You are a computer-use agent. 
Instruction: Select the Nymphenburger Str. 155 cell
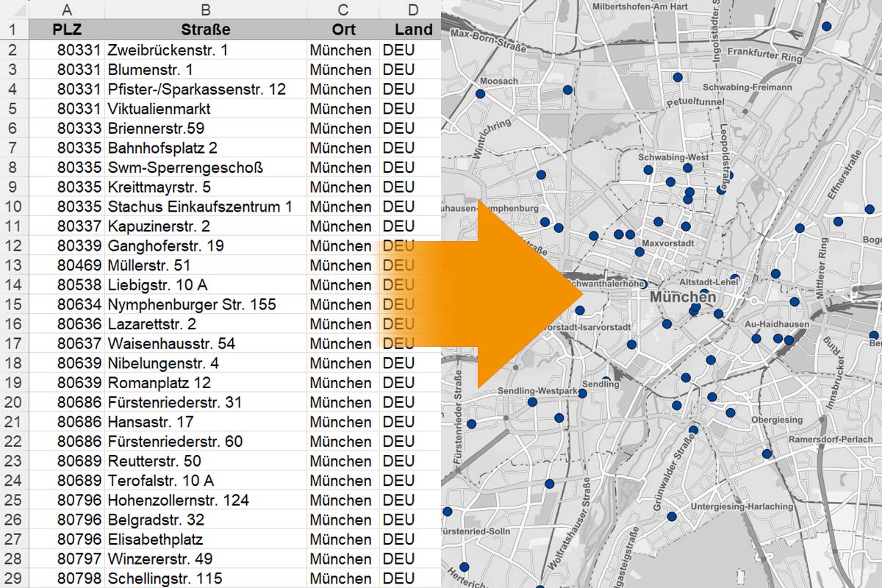point(206,304)
